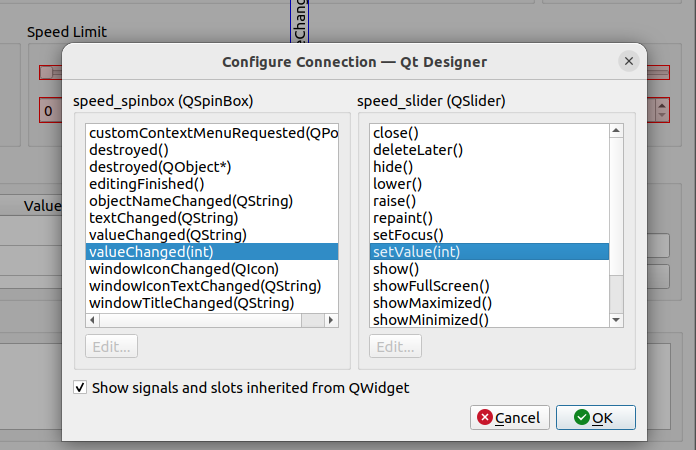
Task: Select showMinimized() slot
Action: point(490,320)
